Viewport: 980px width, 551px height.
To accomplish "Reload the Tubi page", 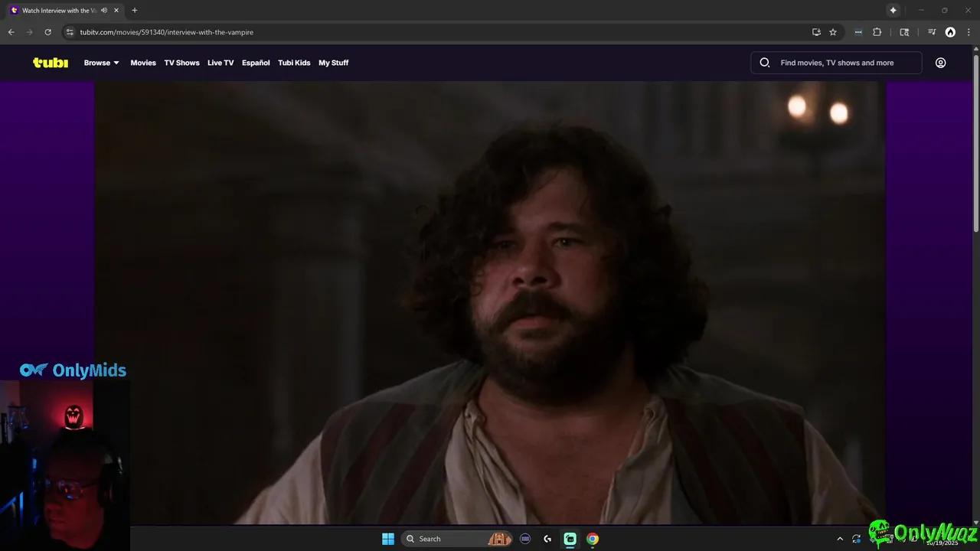I will (x=47, y=32).
